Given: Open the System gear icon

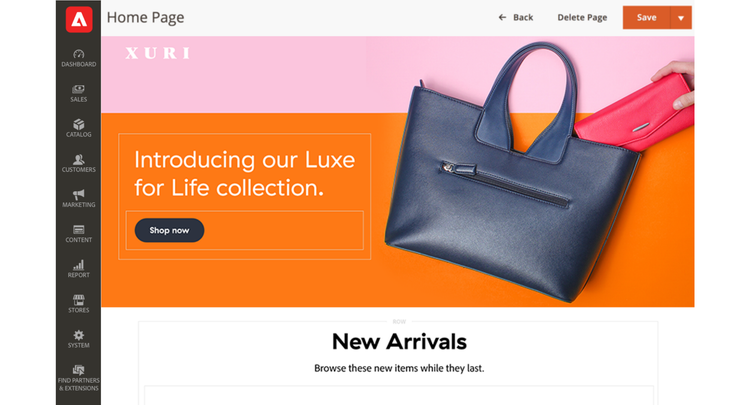Looking at the screenshot, I should pos(78,335).
